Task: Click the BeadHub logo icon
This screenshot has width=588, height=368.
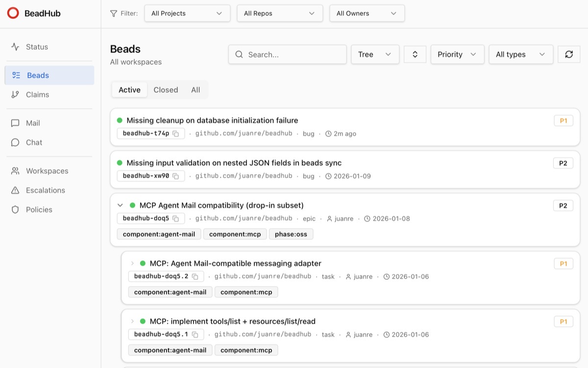Action: click(x=13, y=13)
